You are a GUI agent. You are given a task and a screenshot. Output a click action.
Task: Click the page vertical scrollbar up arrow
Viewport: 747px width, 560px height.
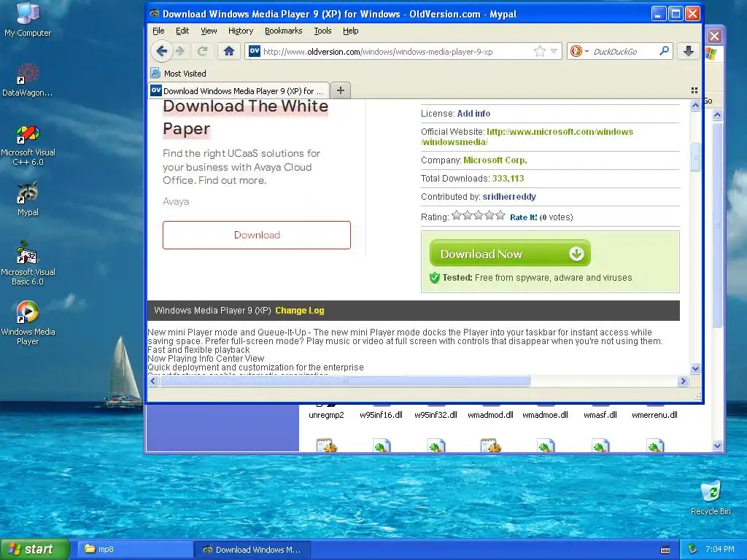click(x=695, y=105)
